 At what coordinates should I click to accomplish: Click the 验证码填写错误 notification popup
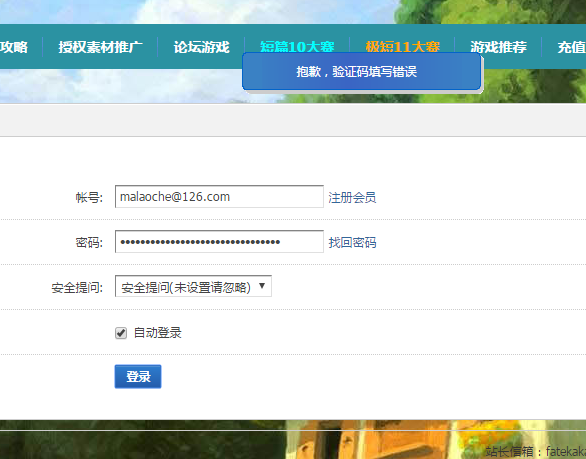(361, 71)
